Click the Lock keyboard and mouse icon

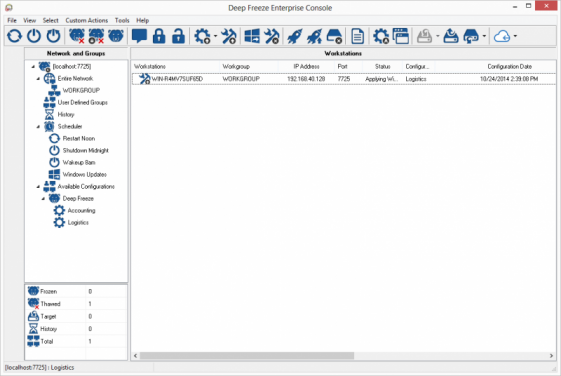[159, 36]
